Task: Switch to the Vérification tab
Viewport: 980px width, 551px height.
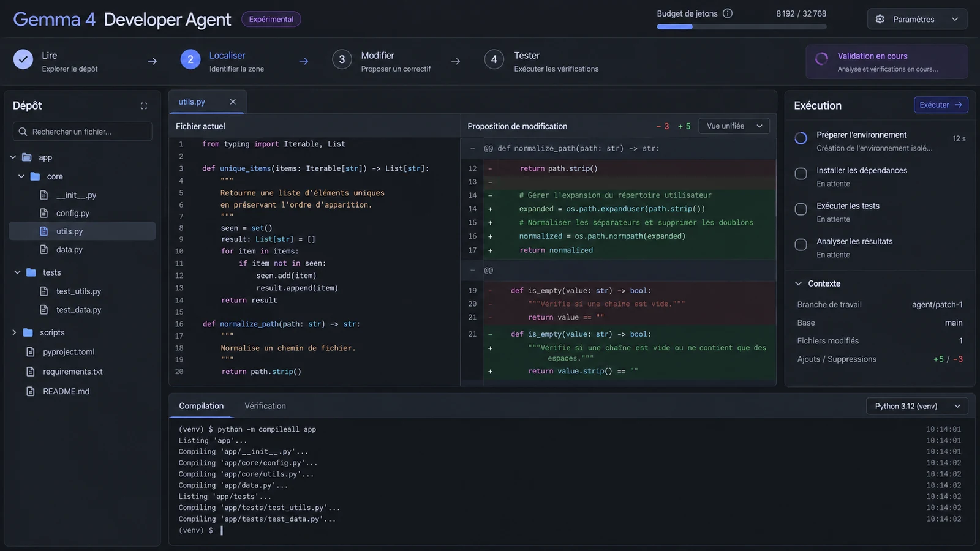Action: click(x=265, y=406)
